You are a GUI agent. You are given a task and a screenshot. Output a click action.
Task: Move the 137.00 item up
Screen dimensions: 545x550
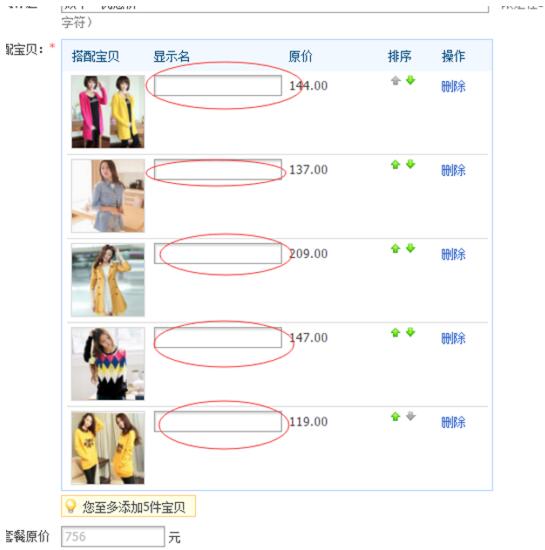pyautogui.click(x=396, y=165)
